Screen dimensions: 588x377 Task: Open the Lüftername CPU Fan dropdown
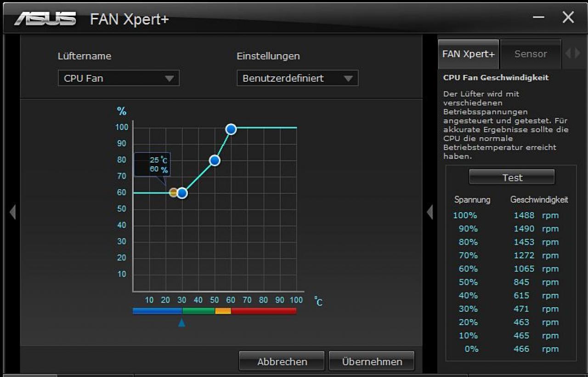pyautogui.click(x=119, y=78)
